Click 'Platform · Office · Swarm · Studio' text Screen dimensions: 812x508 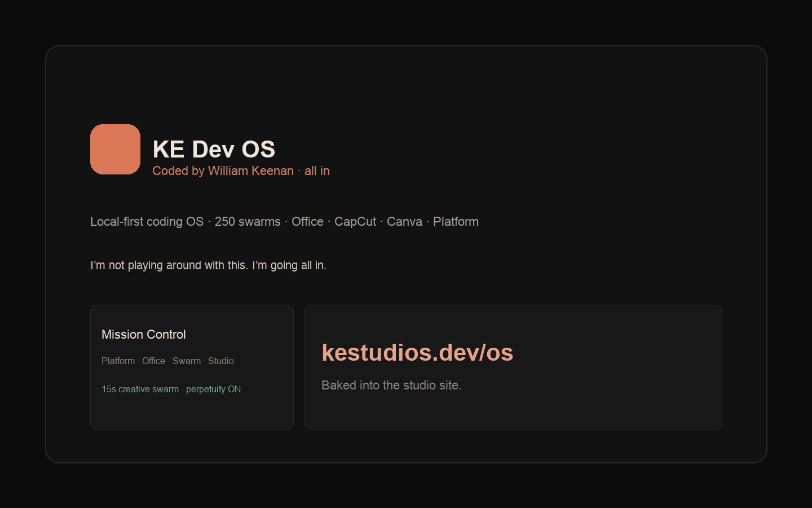(167, 361)
